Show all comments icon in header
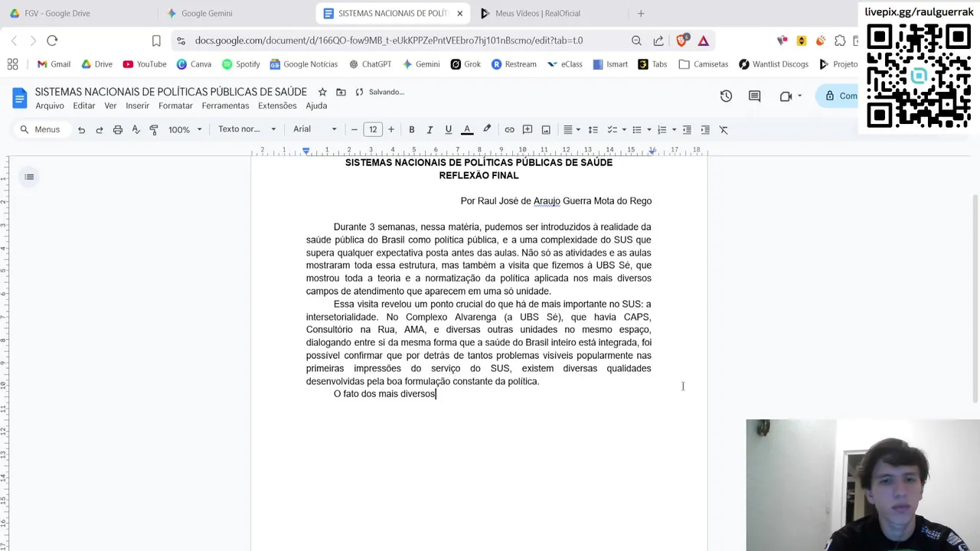 [x=755, y=96]
